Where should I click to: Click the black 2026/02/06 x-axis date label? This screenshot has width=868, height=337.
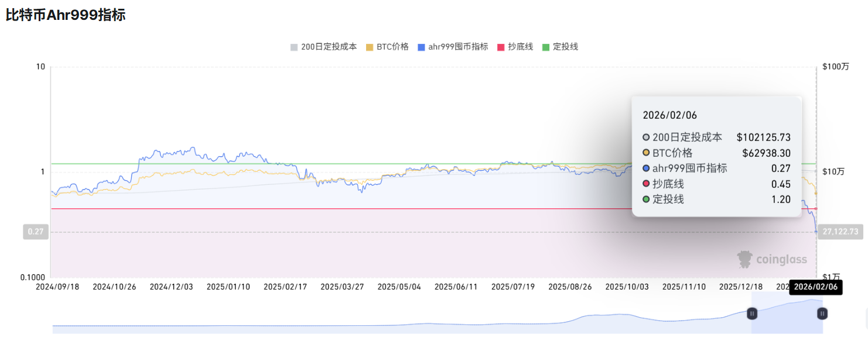tap(815, 288)
